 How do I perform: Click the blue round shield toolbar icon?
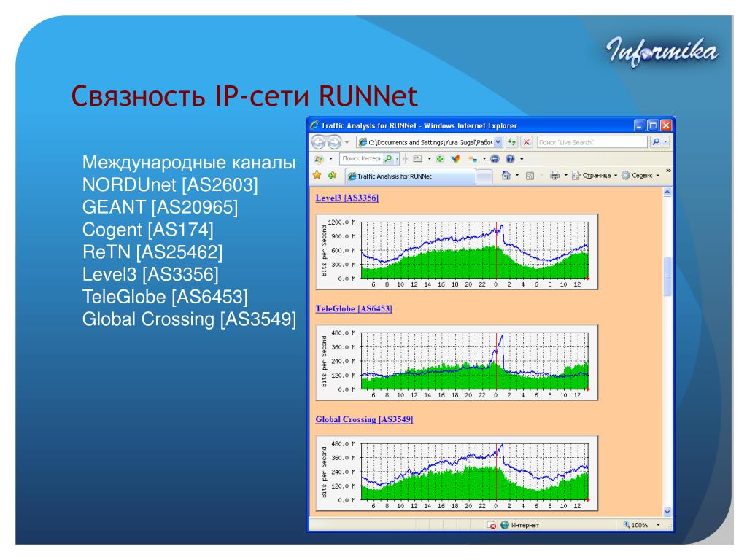[495, 159]
